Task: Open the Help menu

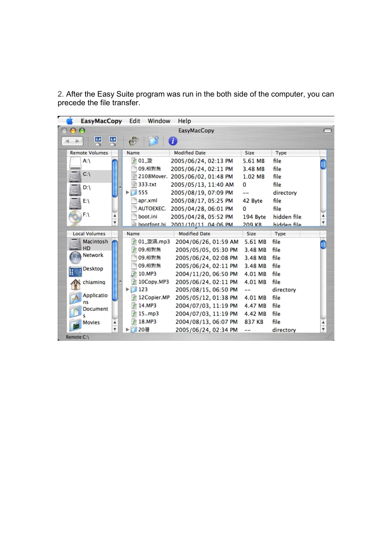Action: [184, 121]
